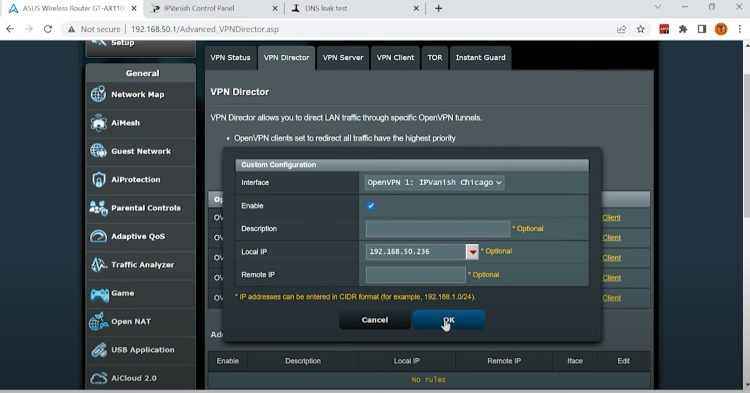Viewport: 750px width, 393px height.
Task: Toggle browser side panel icon
Action: pos(702,29)
